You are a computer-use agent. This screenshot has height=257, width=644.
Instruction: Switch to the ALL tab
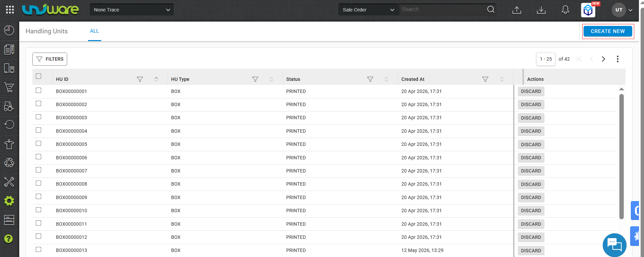click(x=94, y=31)
